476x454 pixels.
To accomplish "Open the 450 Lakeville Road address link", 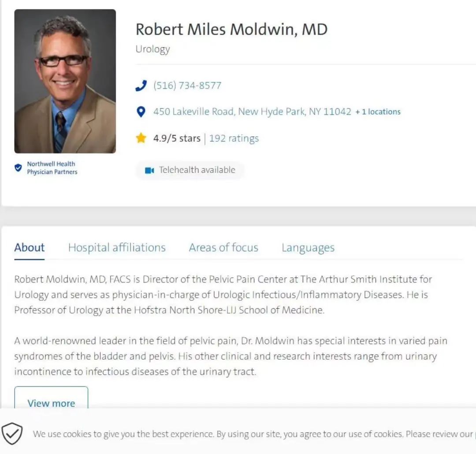I will [x=252, y=112].
